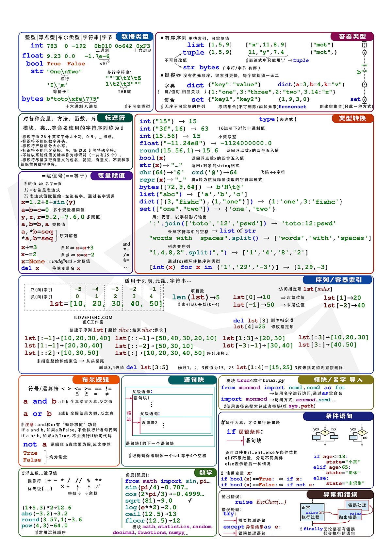Select the 数据类型 section header

135,37
